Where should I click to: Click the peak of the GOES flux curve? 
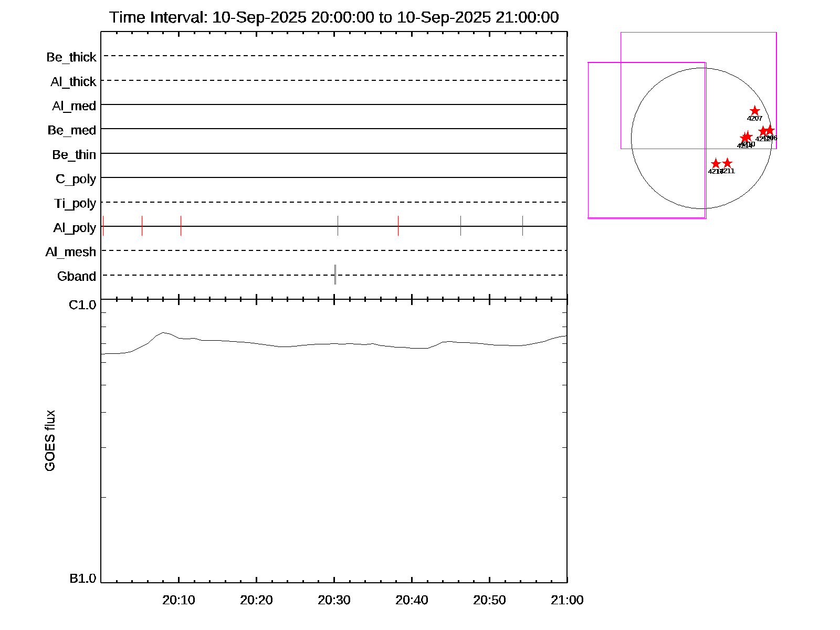point(164,332)
